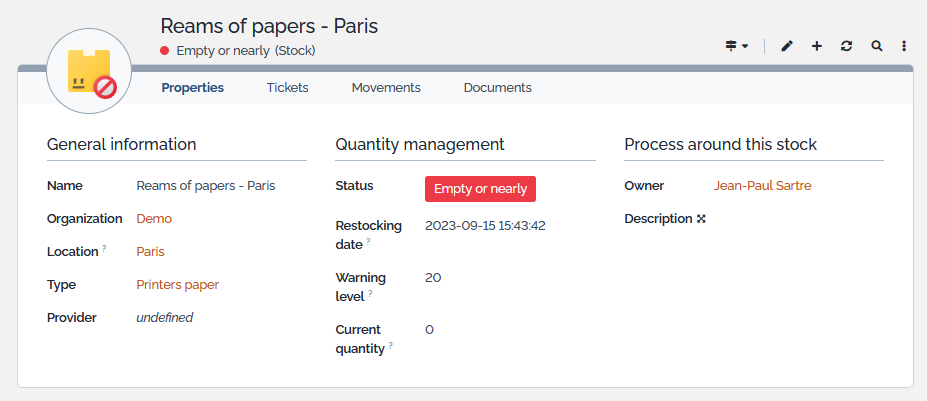This screenshot has height=401, width=927.
Task: Open the Movements tab
Action: [x=386, y=88]
